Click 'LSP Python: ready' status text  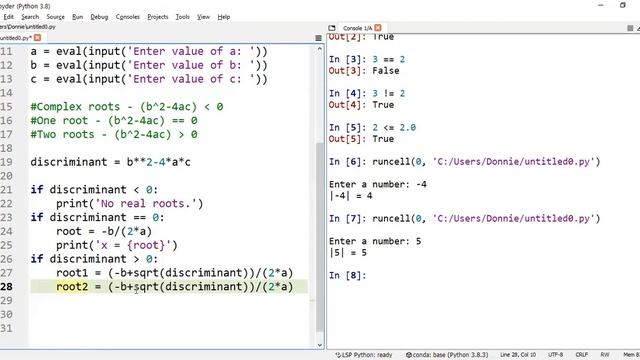[367, 355]
